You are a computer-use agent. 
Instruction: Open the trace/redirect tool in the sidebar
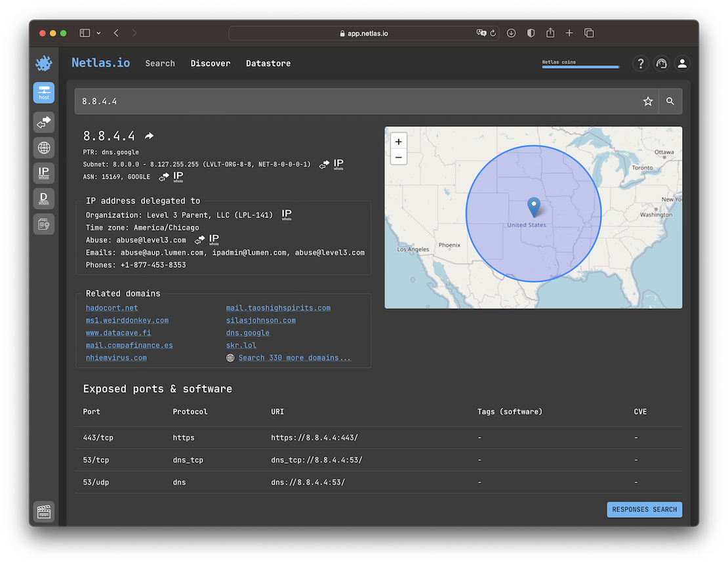tap(43, 122)
